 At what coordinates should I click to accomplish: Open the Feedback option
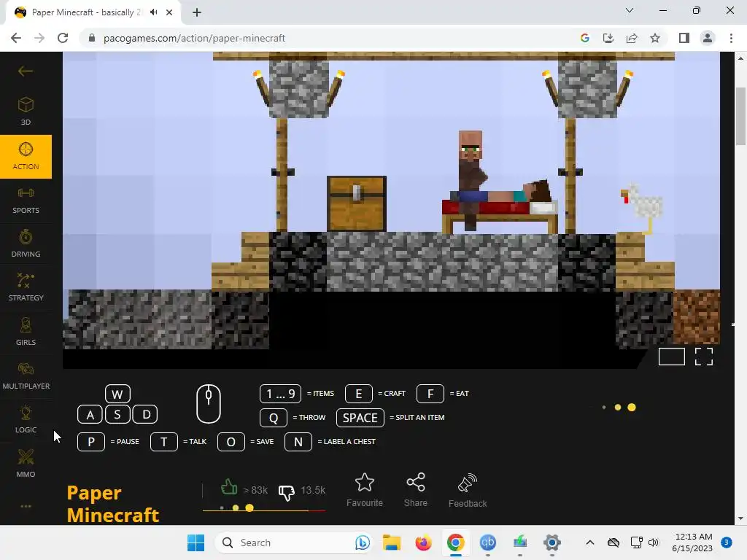pyautogui.click(x=468, y=491)
